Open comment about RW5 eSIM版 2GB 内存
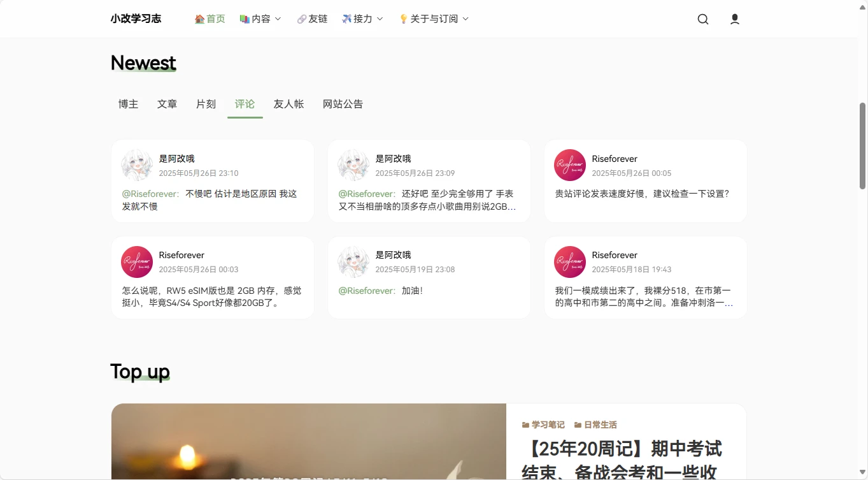868x480 pixels. [211, 297]
